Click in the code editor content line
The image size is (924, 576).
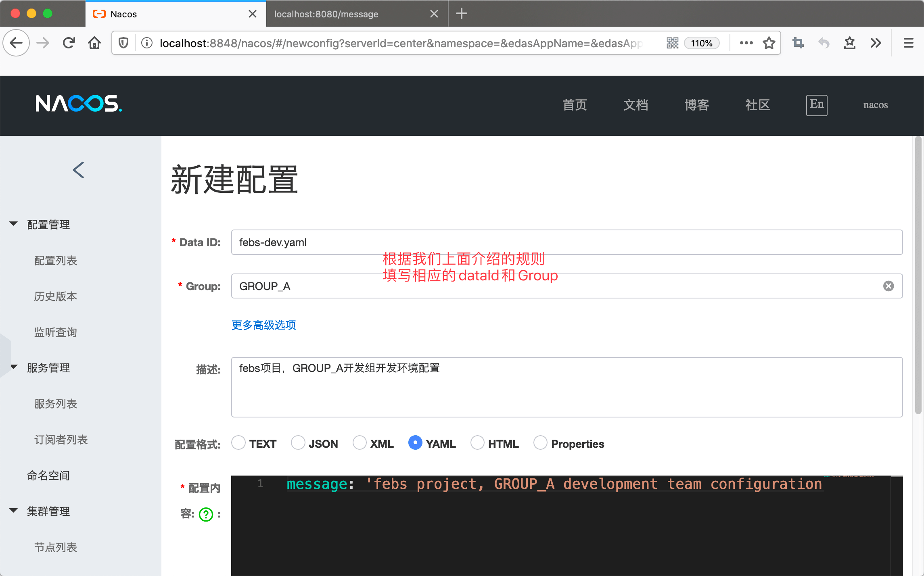[x=554, y=484]
